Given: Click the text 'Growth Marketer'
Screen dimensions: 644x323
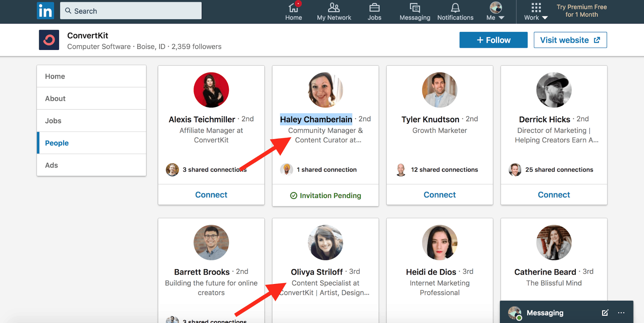Looking at the screenshot, I should point(439,130).
